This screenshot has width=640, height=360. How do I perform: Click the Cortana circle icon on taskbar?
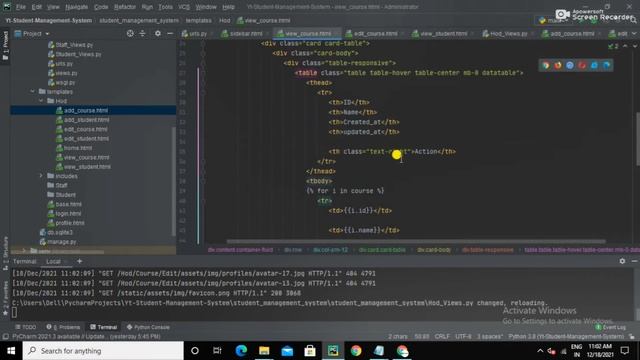tap(195, 351)
